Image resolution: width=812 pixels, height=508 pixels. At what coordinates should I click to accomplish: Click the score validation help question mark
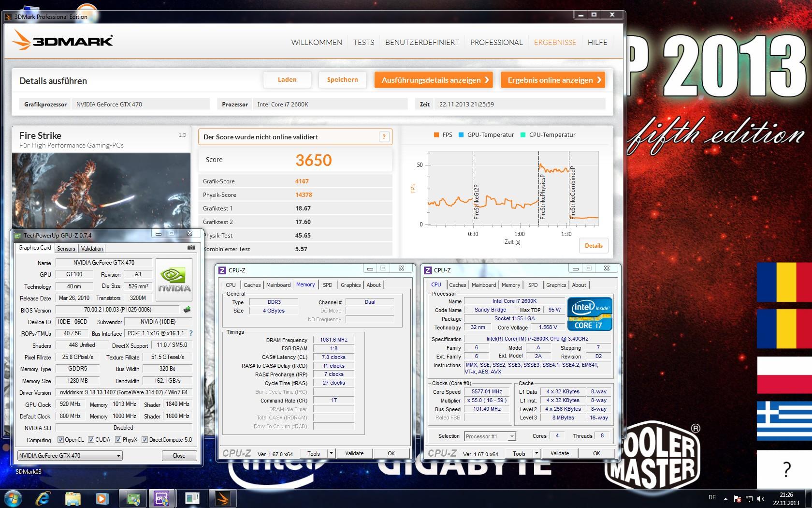[384, 137]
